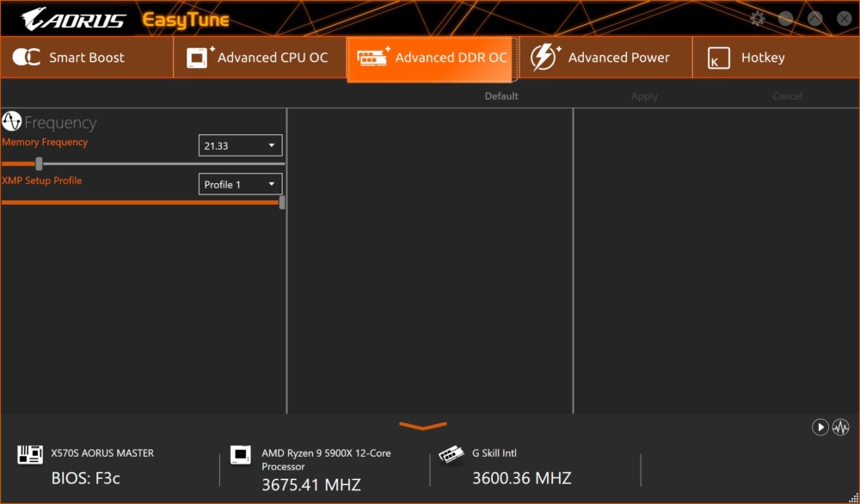Viewport: 860px width, 504px height.
Task: Click the memory module icon beside G Skill
Action: point(451,455)
